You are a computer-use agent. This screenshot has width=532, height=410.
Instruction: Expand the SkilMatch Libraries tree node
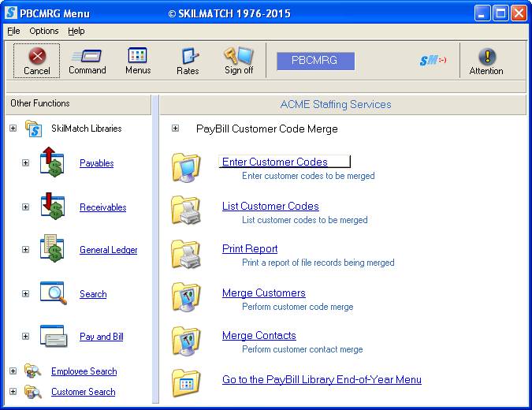pos(13,129)
